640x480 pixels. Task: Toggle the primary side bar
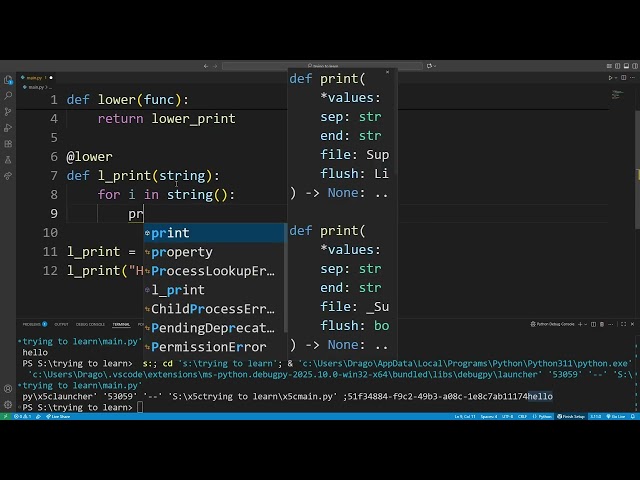click(618, 66)
